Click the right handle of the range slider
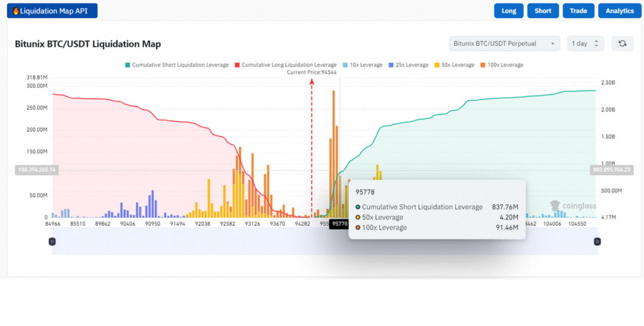 coord(597,241)
